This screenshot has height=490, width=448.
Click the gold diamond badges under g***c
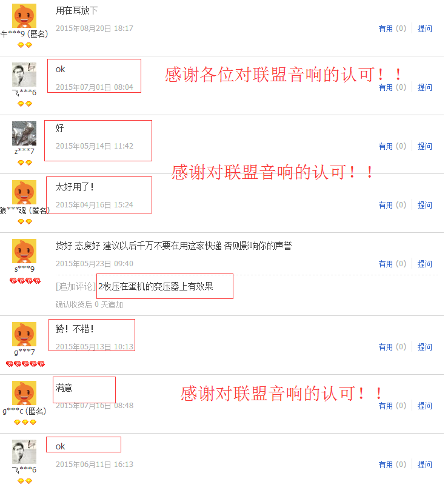coord(25,423)
